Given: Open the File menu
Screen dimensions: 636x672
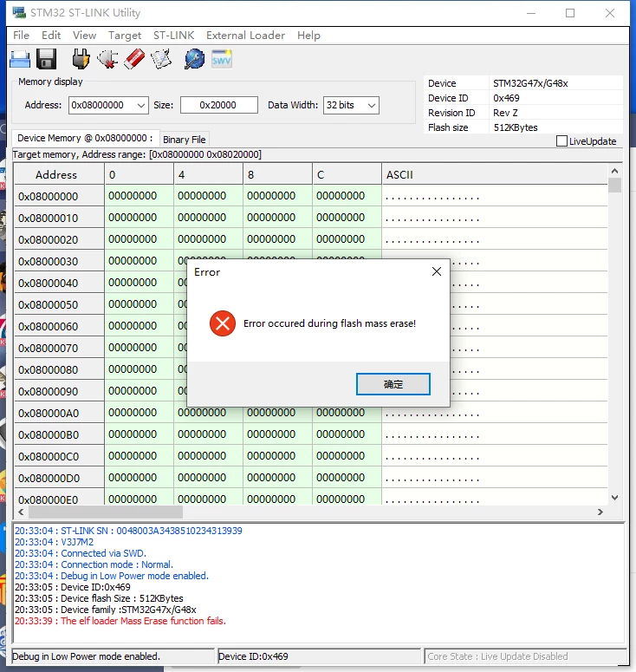Looking at the screenshot, I should coord(21,36).
